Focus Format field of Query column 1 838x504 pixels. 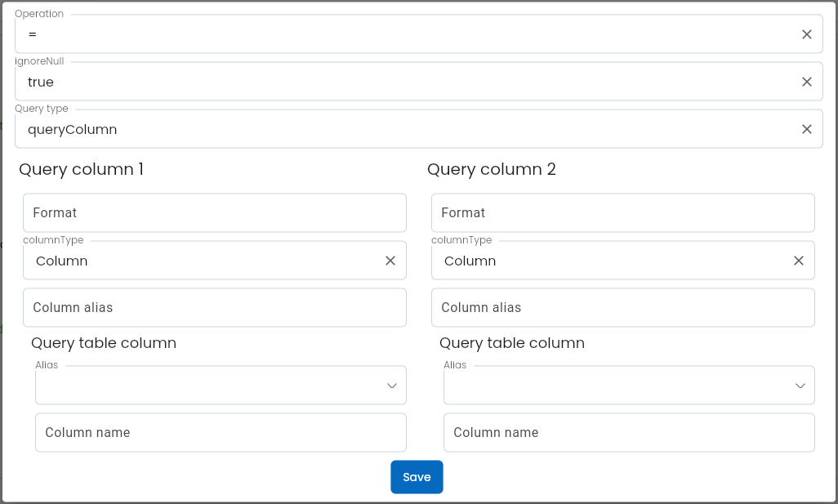(215, 212)
